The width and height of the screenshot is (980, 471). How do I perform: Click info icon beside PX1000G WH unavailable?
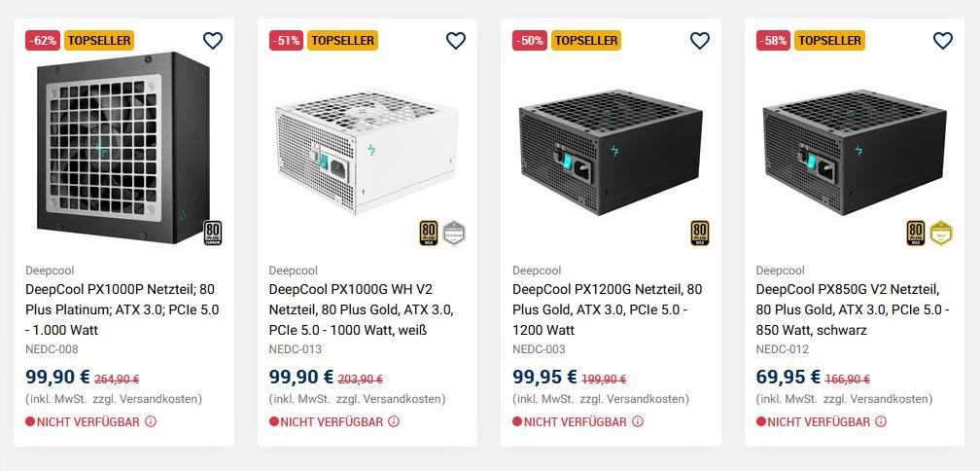(394, 422)
